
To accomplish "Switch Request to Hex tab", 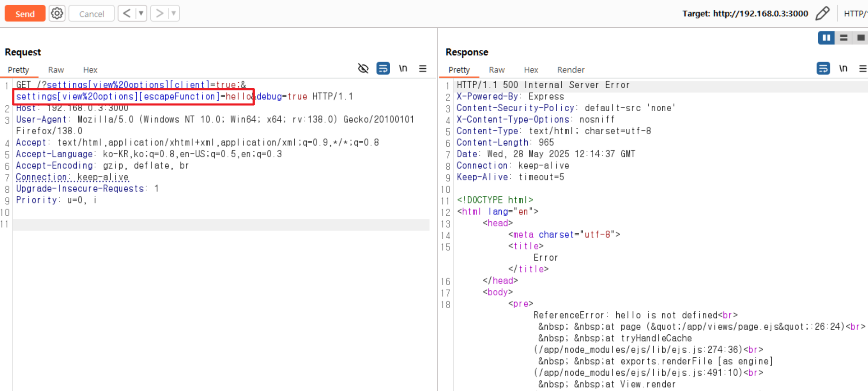I will click(90, 70).
